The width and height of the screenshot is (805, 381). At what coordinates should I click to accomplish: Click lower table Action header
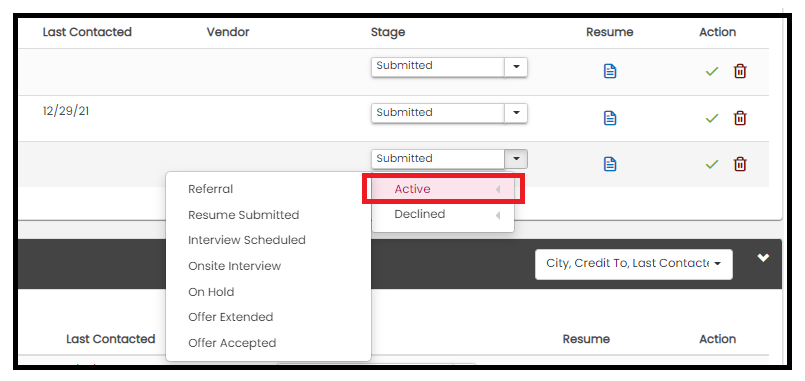click(x=717, y=339)
